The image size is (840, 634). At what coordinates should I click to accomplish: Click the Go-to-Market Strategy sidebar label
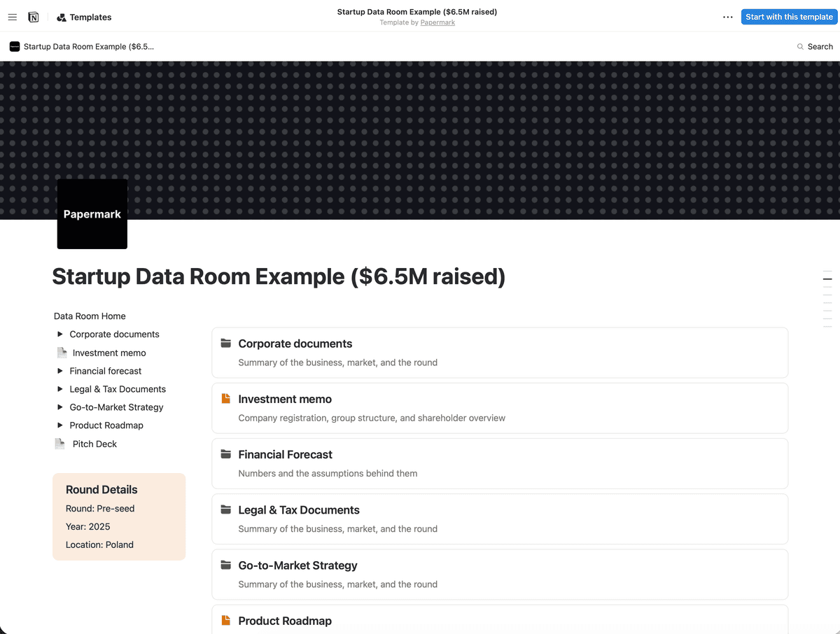[116, 408]
